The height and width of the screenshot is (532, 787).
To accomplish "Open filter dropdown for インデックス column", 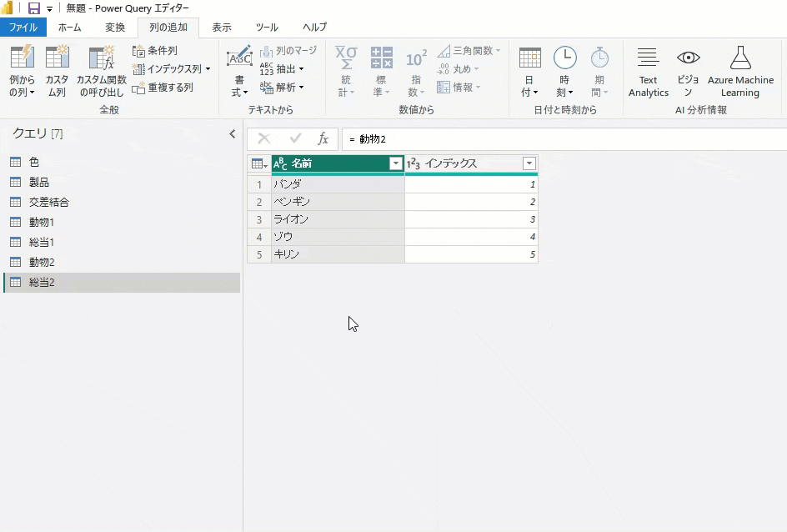I will pyautogui.click(x=529, y=163).
